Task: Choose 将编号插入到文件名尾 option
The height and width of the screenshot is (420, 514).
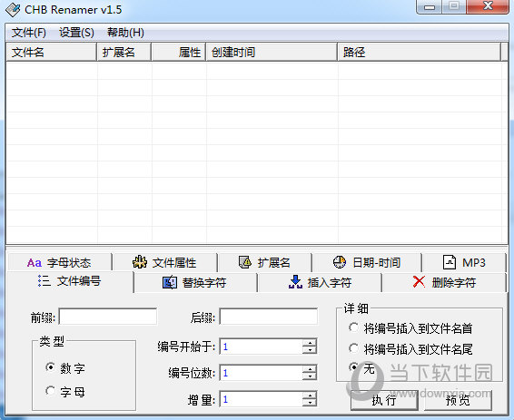Action: pyautogui.click(x=353, y=348)
